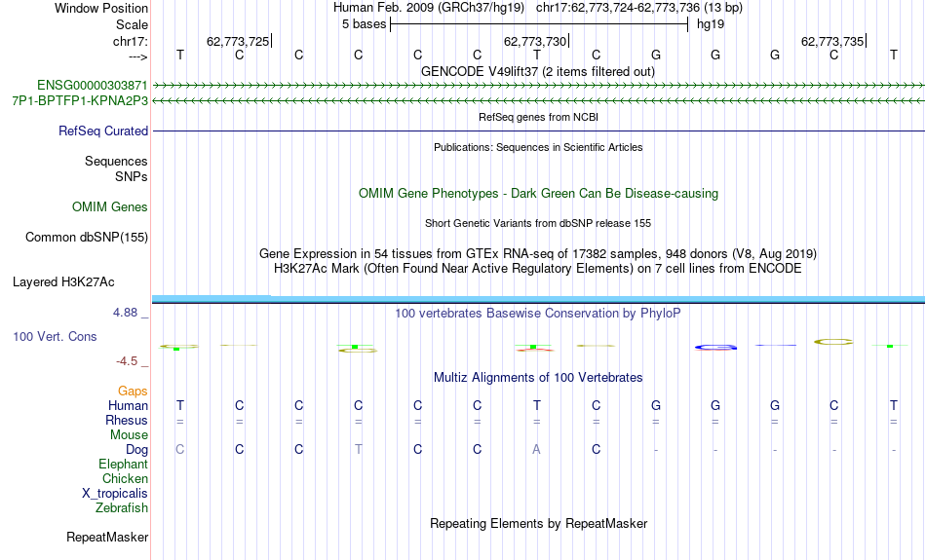Viewport: 926px width, 560px height.
Task: Click the Rhesus species label
Action: tap(127, 420)
